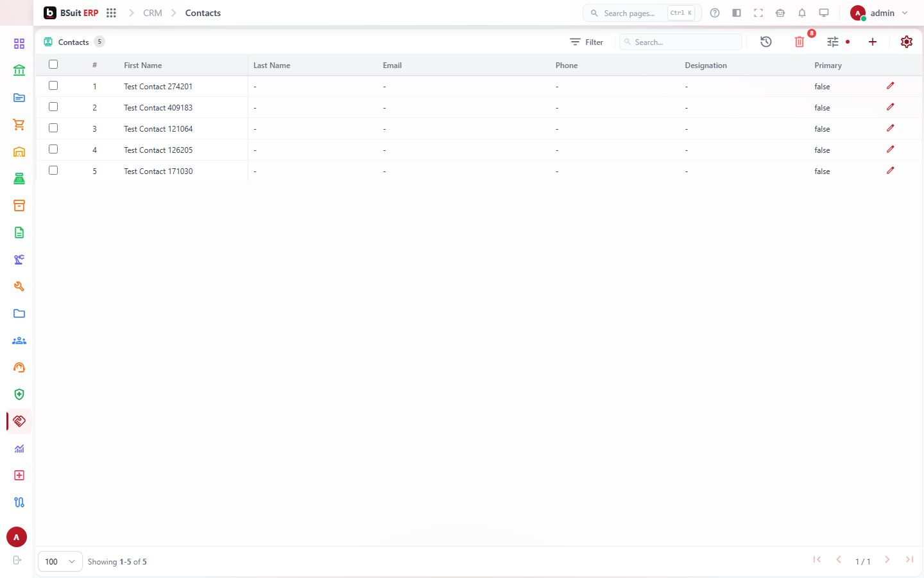Open the red gear settings icon
Image resolution: width=924 pixels, height=578 pixels.
pos(907,42)
